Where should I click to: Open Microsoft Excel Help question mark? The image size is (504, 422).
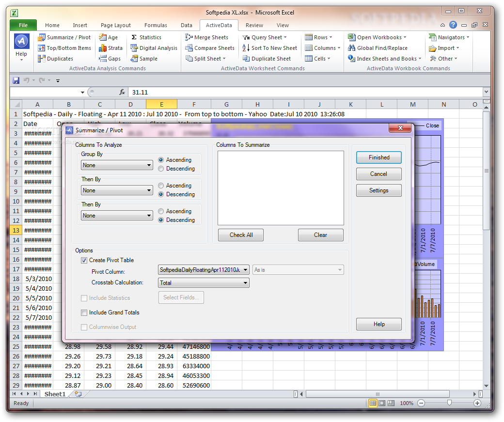[453, 25]
